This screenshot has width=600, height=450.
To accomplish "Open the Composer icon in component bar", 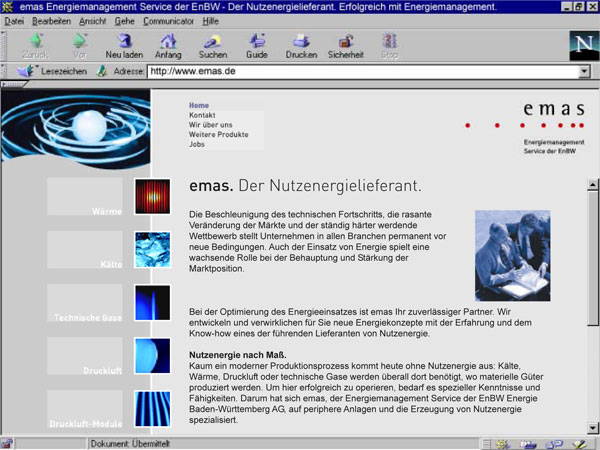I will (580, 444).
